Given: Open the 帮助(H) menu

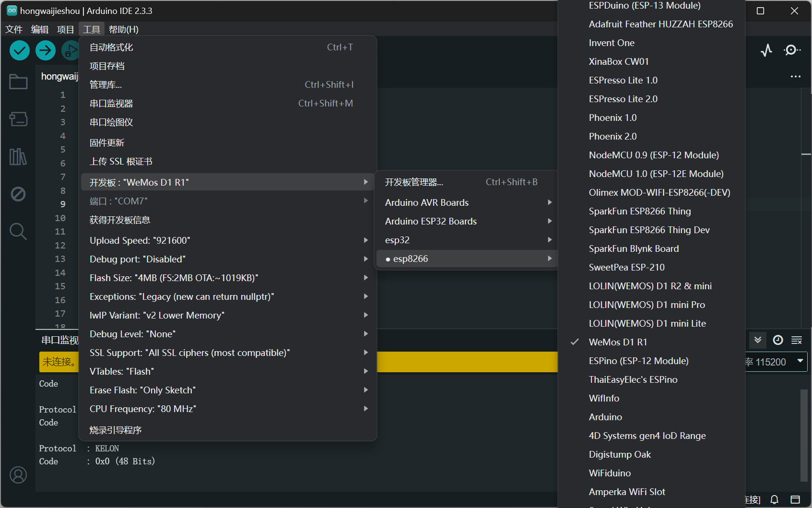Looking at the screenshot, I should 124,29.
